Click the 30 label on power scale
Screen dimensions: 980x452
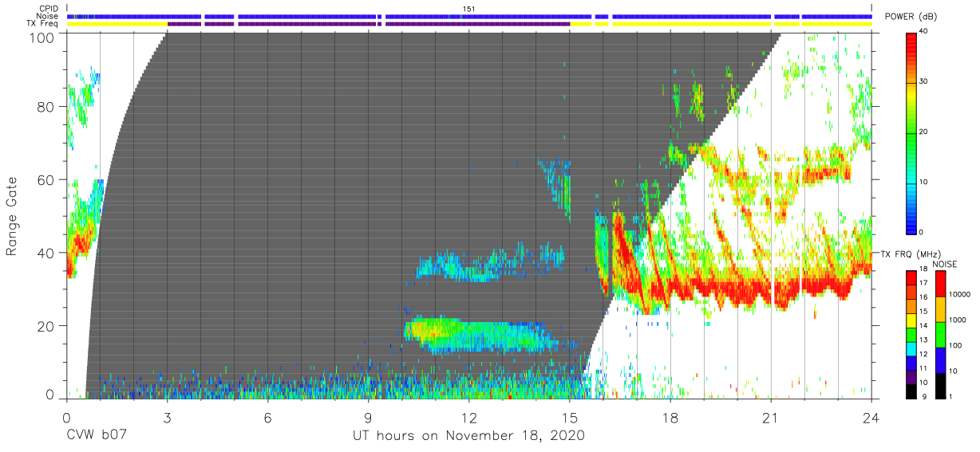point(924,82)
